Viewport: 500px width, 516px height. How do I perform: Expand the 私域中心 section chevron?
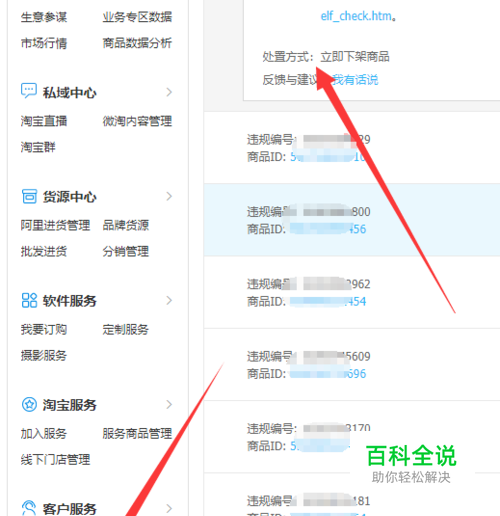point(169,92)
